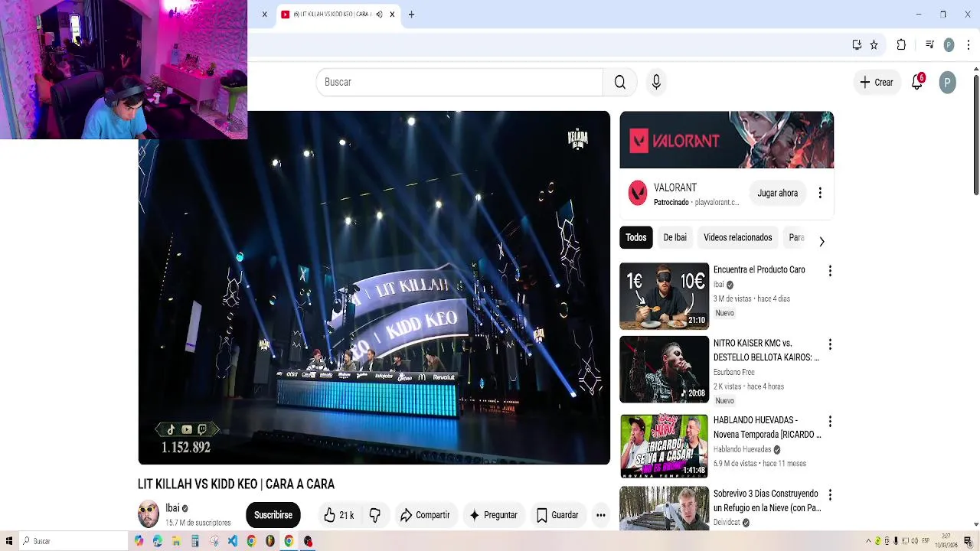The height and width of the screenshot is (551, 980).
Task: Open Snipping Tool from the taskbar
Action: coord(214,541)
